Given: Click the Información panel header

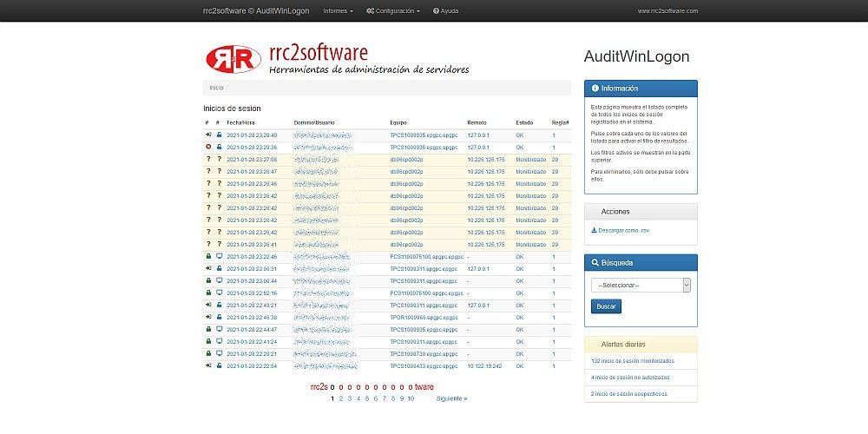Looking at the screenshot, I should pos(641,89).
